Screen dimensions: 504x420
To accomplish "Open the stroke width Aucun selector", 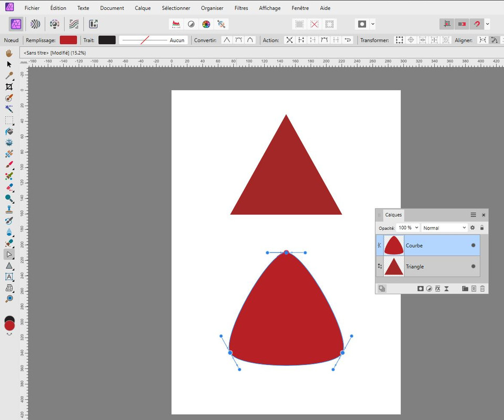I will pyautogui.click(x=154, y=40).
